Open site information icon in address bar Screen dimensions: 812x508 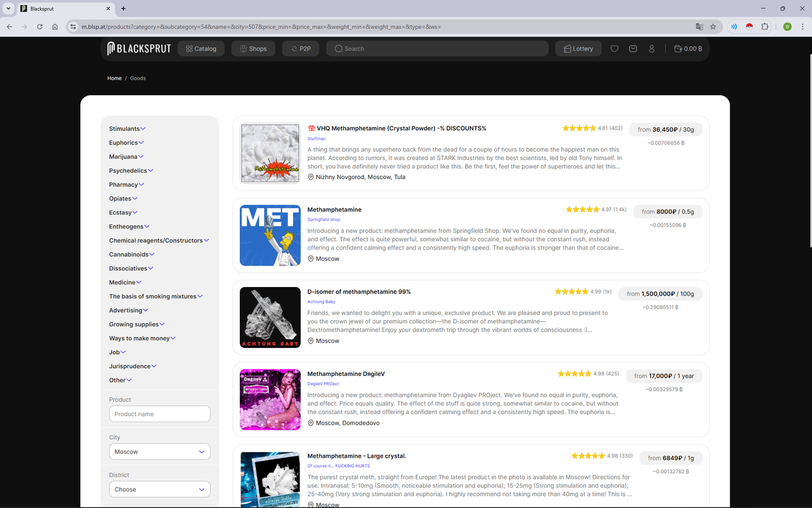(73, 27)
